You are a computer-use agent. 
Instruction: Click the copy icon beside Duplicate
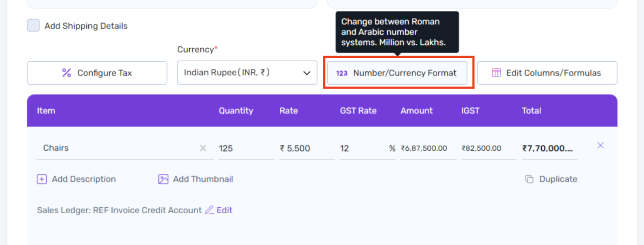[x=529, y=179]
